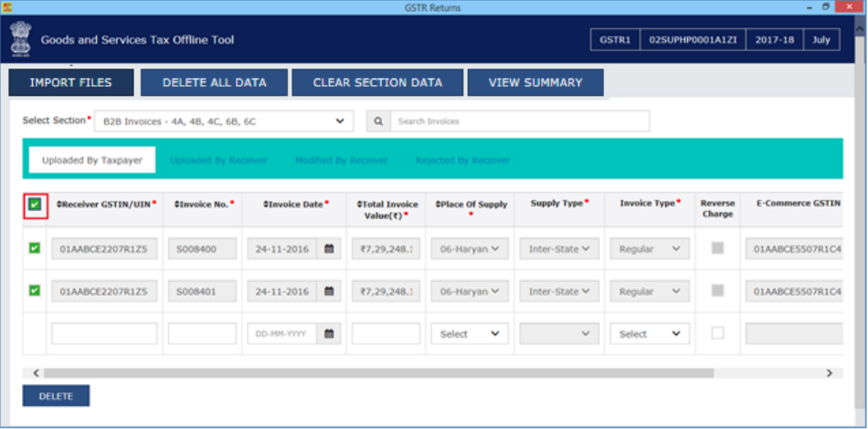Uncheck row checkbox for invoice S008401
The image size is (868, 429).
click(35, 290)
